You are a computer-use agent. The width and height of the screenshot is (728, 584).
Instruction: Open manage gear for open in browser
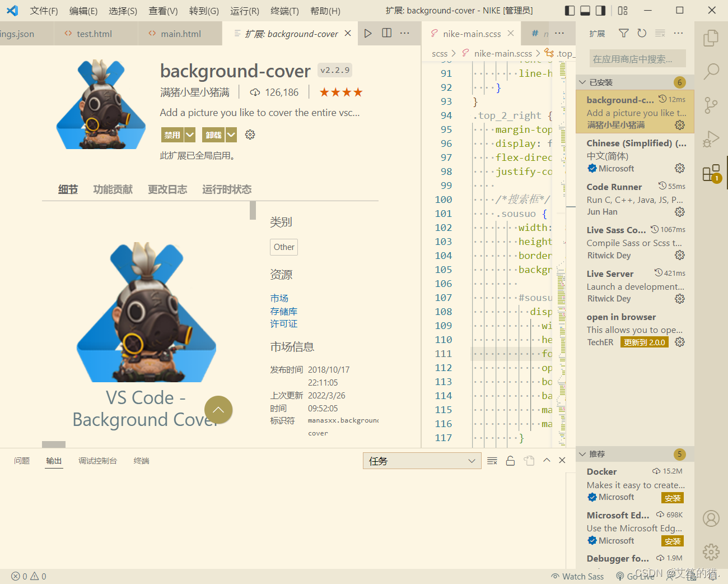click(680, 342)
